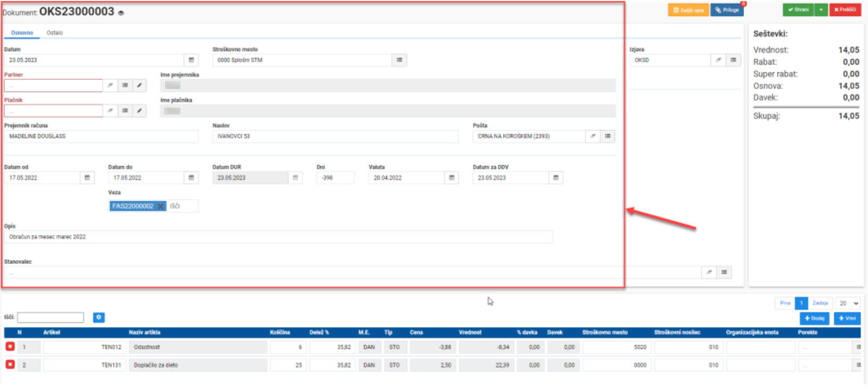Open the Shrani split-button dropdown arrow

(821, 10)
